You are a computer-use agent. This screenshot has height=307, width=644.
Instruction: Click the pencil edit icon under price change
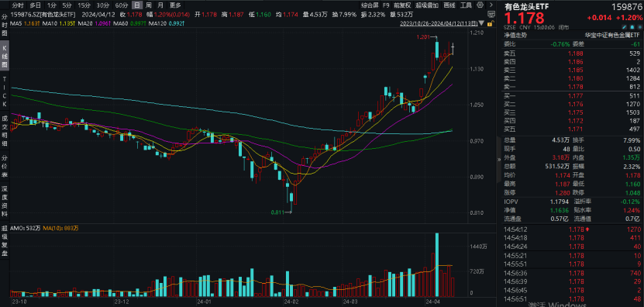625,27
